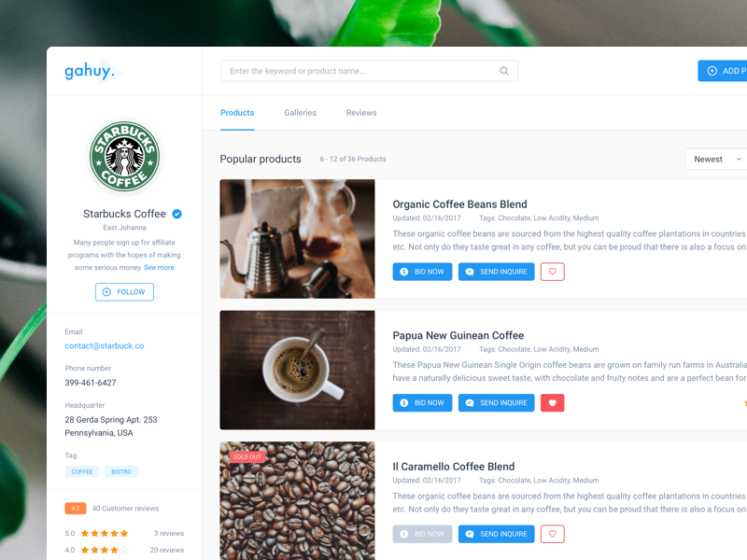Click the blue verified badge beside Starbucks Coffee
747x560 pixels.
(176, 214)
